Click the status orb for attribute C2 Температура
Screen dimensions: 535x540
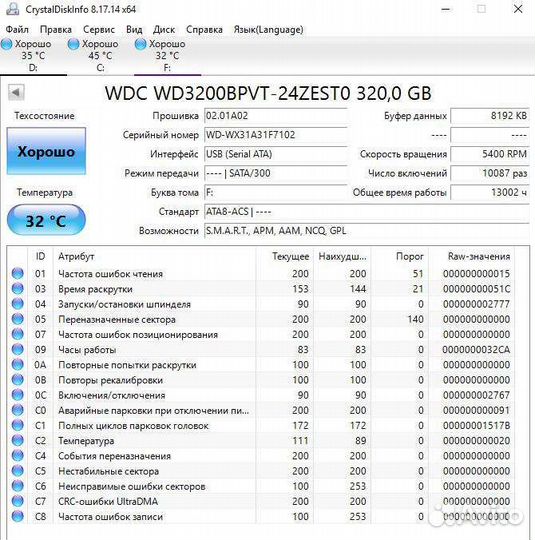[x=18, y=440]
